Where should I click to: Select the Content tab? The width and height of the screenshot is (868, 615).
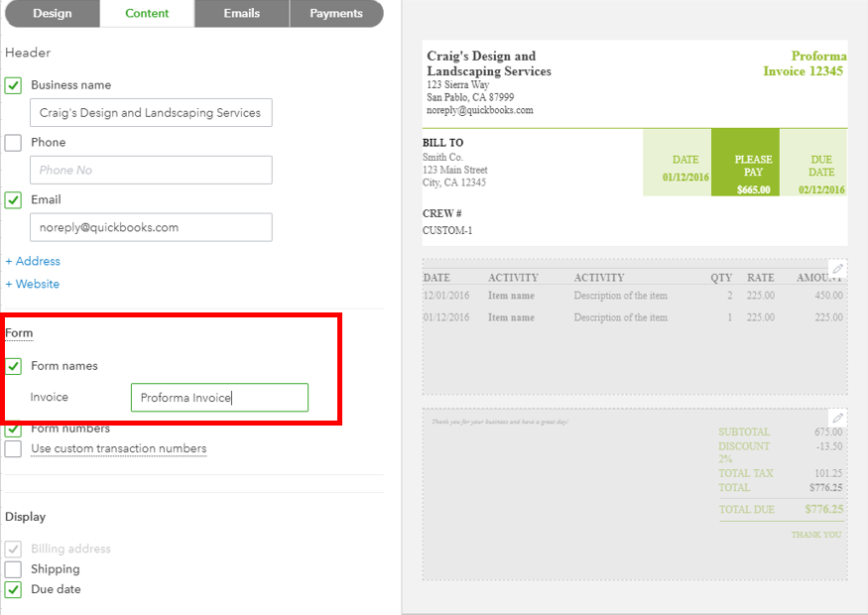pos(147,14)
